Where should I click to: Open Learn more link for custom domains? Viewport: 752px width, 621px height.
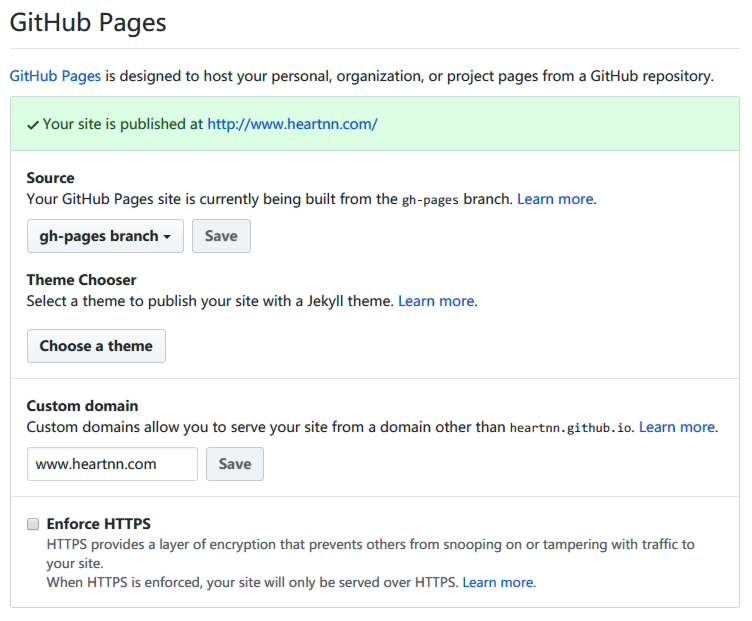[x=677, y=427]
